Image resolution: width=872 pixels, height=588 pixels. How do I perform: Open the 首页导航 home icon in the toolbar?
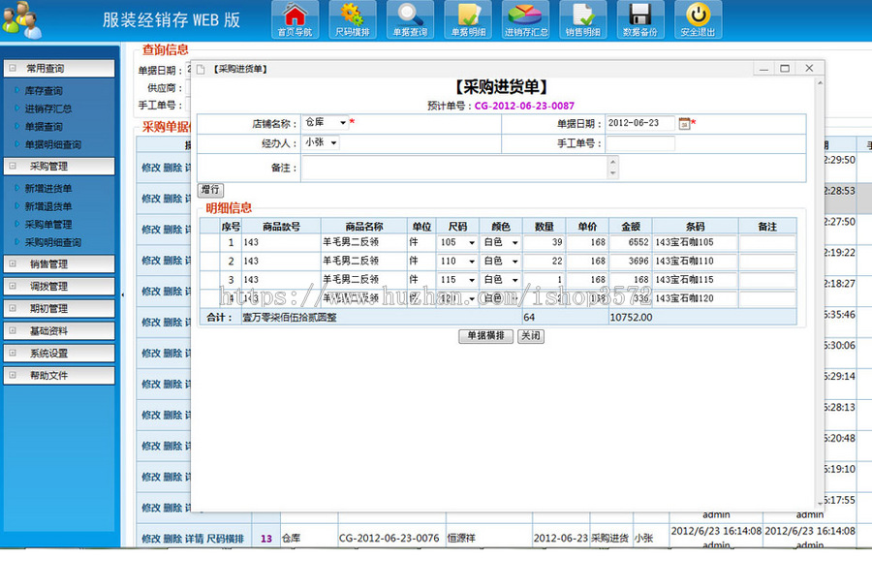coord(294,19)
